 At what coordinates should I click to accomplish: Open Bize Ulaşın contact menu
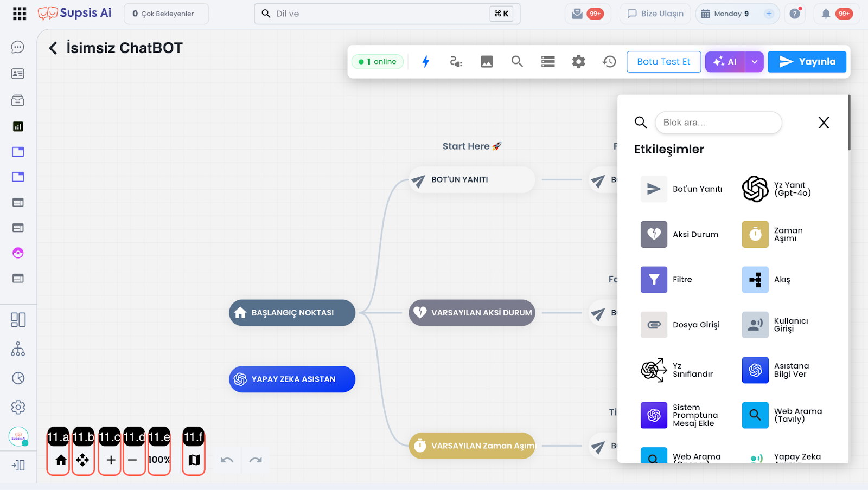click(x=655, y=14)
